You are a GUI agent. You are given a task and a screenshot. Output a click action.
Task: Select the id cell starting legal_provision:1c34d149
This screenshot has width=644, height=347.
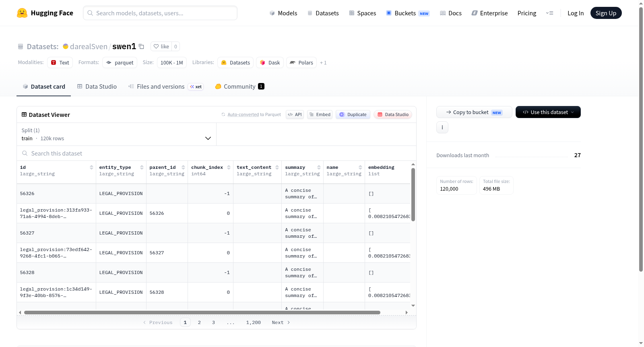(56, 292)
